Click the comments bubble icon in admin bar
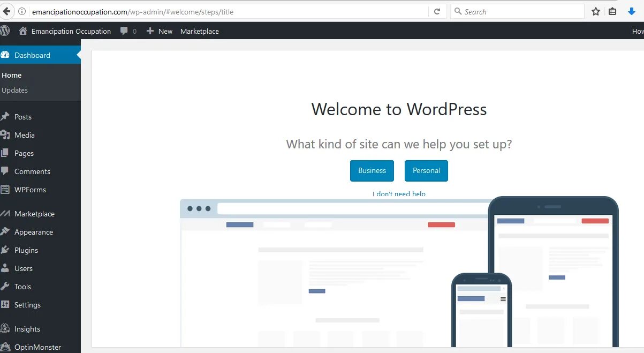 124,31
